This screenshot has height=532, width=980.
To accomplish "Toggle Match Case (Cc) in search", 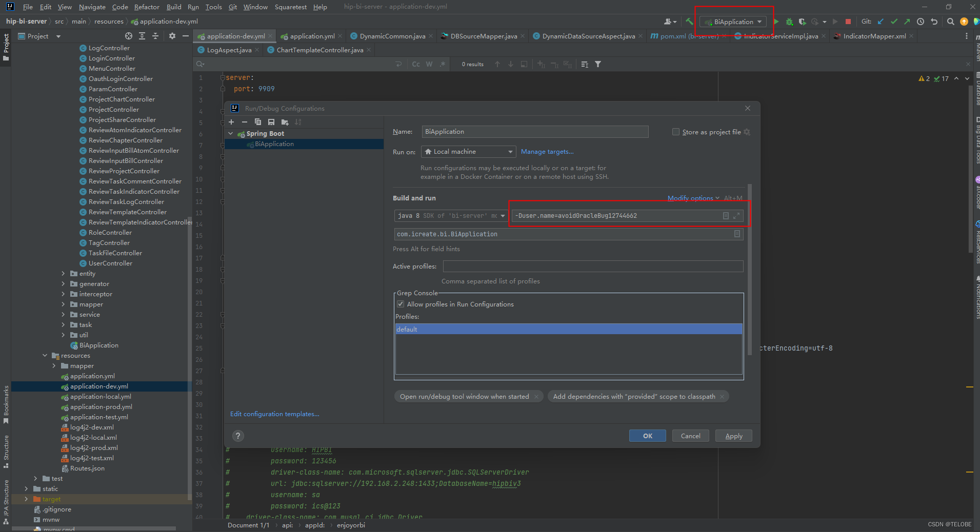I will click(416, 64).
